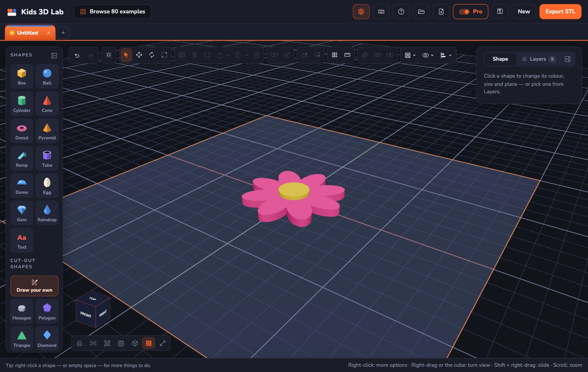The height and width of the screenshot is (372, 588).
Task: Collapse the right properties panel
Action: 567,59
